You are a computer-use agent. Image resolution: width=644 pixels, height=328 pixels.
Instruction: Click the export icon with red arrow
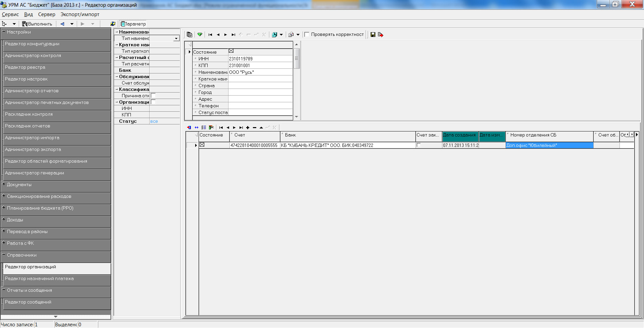pos(380,35)
